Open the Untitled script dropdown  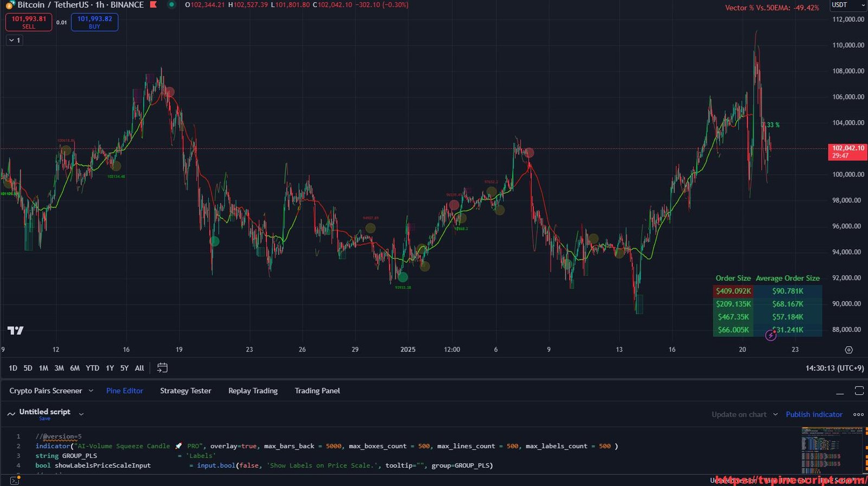pos(81,414)
